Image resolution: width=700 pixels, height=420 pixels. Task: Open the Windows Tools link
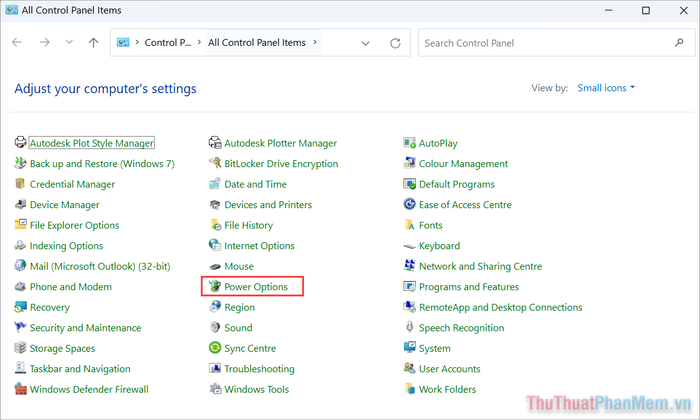pos(257,389)
